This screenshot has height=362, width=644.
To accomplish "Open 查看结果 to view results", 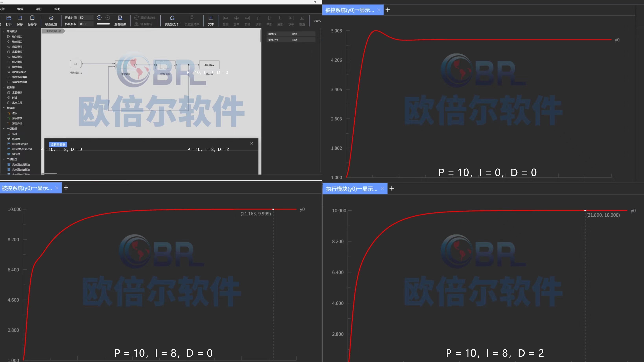I will (x=120, y=20).
